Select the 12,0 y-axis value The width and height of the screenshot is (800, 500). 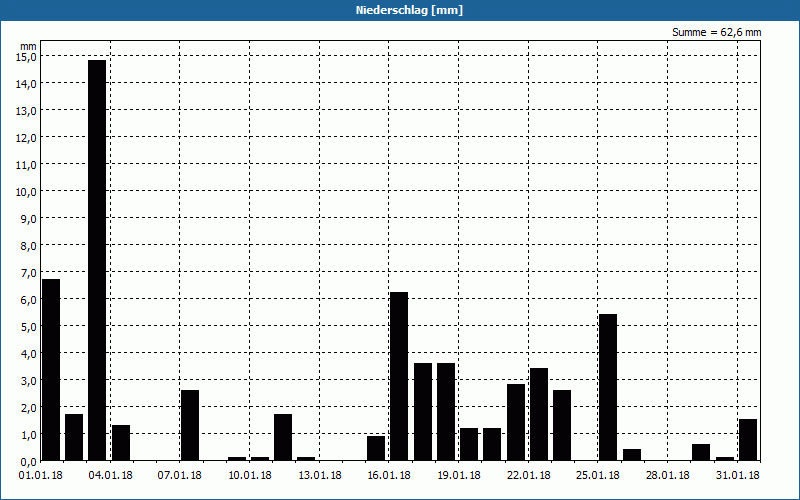click(x=26, y=137)
